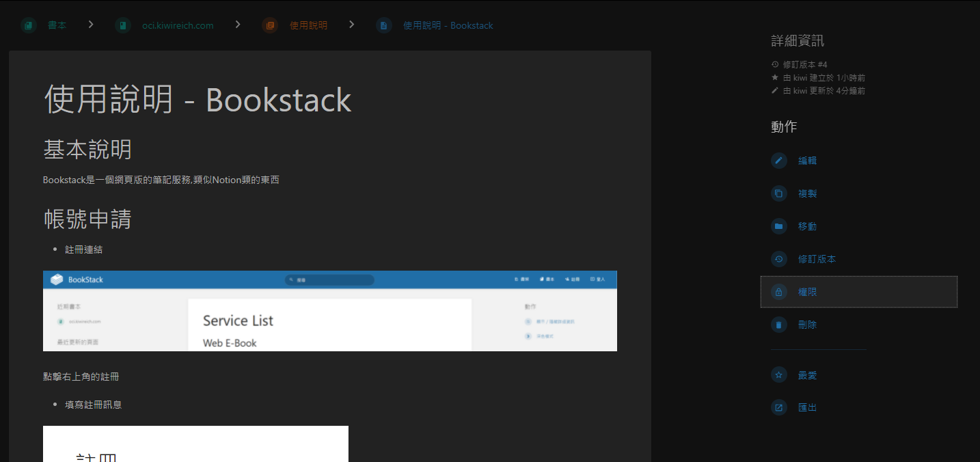
Task: Click the delete trash icon
Action: tap(778, 325)
